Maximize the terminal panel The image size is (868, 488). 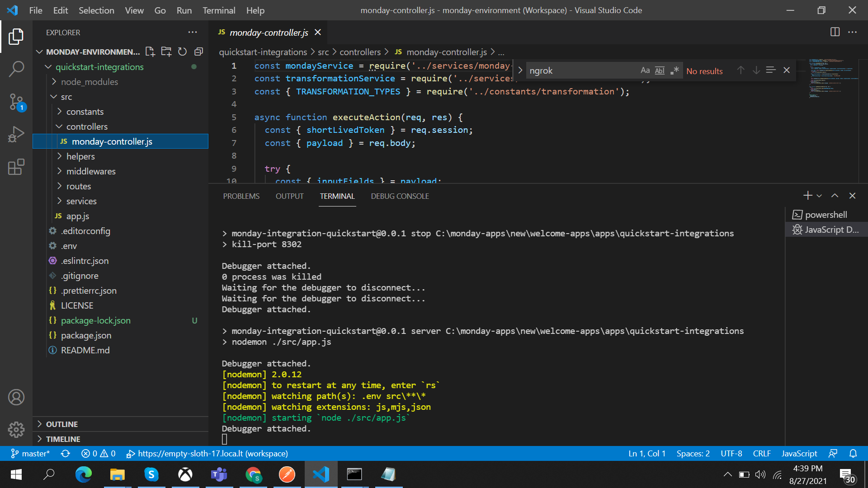point(835,196)
